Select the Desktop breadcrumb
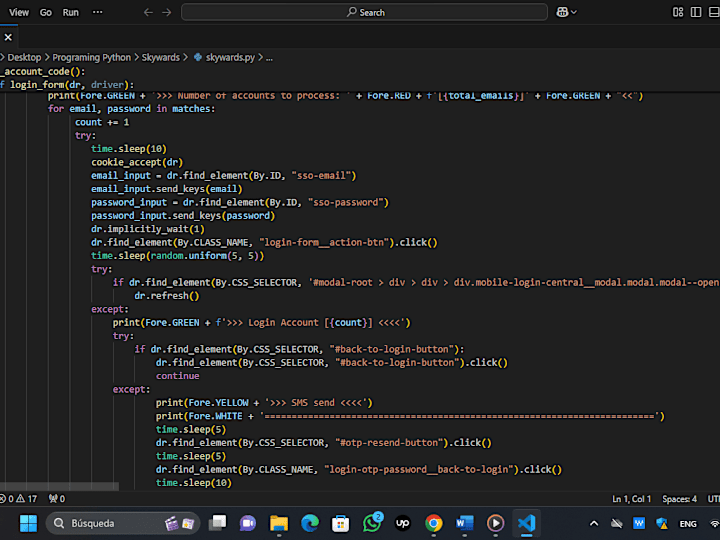Viewport: 720px width, 540px height. click(x=24, y=57)
